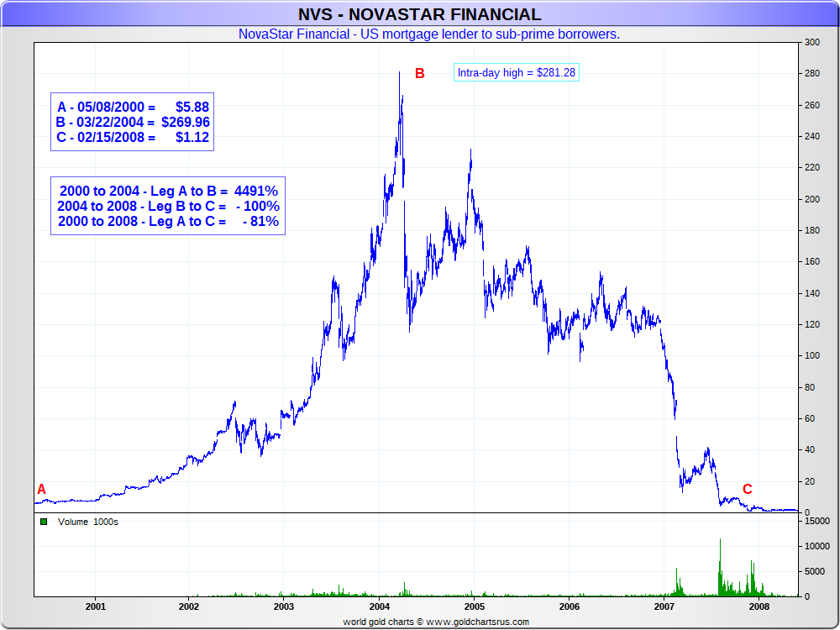Click the 15000 volume axis label
The width and height of the screenshot is (840, 630).
[817, 521]
